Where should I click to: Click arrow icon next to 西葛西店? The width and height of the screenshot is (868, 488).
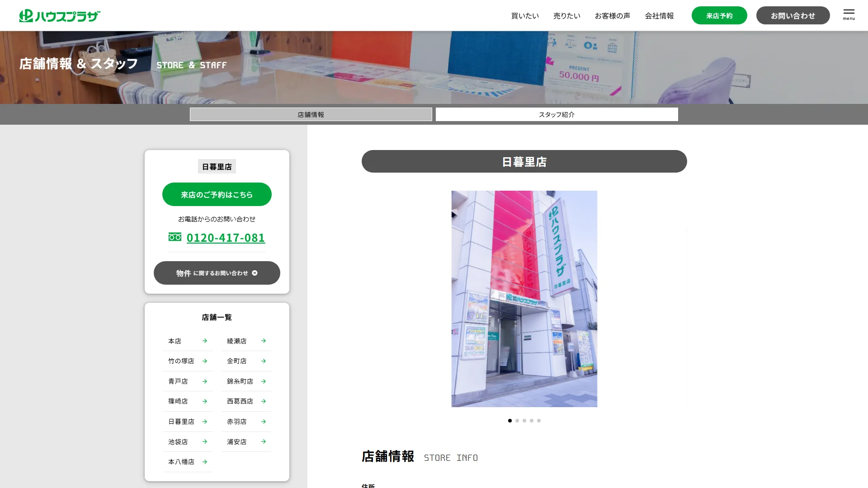[x=264, y=401]
